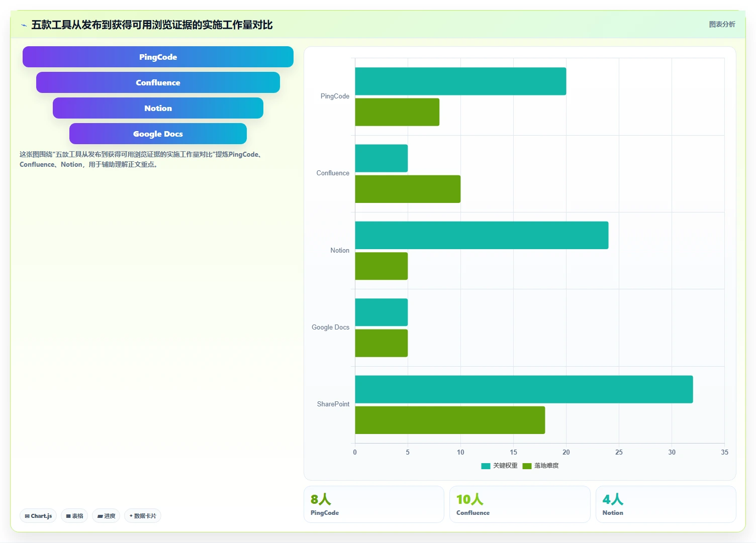Click the PingCode y-axis label
The height and width of the screenshot is (543, 756).
(335, 96)
